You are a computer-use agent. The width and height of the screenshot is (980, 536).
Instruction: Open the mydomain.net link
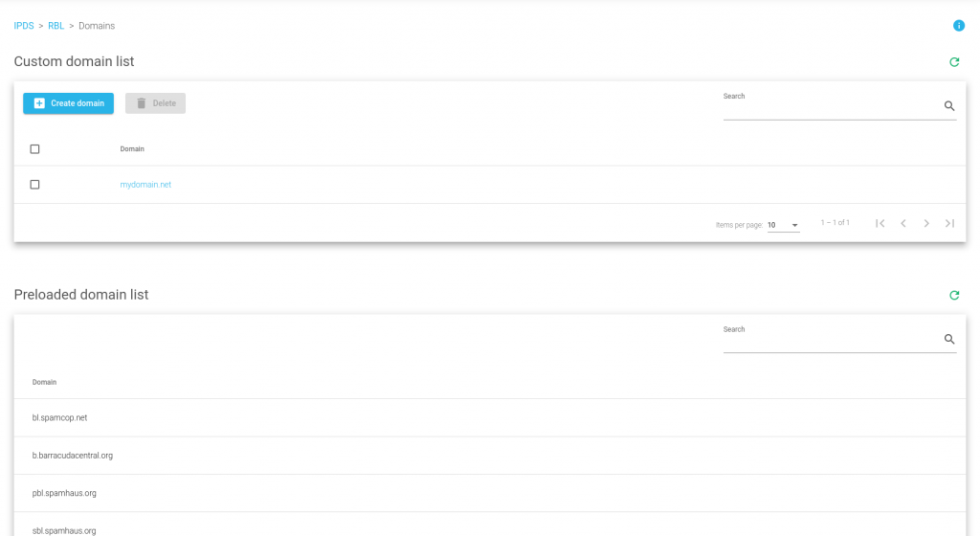pos(145,185)
